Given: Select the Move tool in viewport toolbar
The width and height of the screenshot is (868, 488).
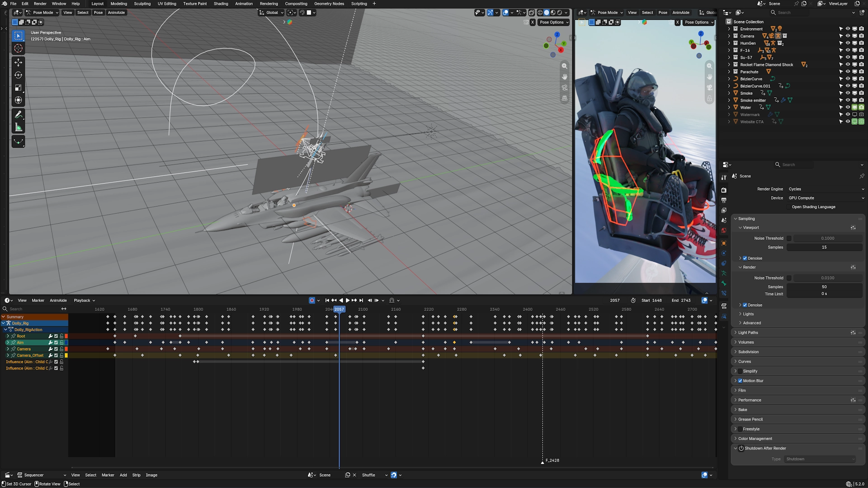Looking at the screenshot, I should pyautogui.click(x=18, y=62).
